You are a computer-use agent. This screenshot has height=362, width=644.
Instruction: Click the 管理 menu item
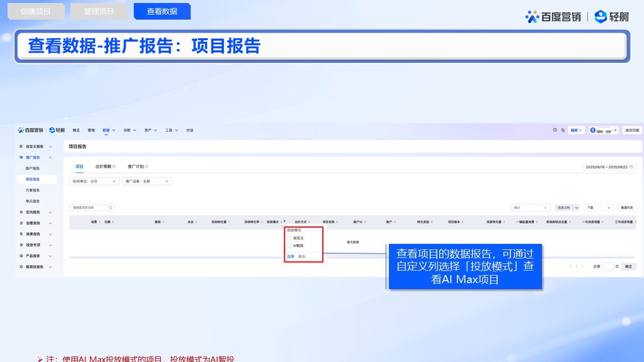(91, 130)
